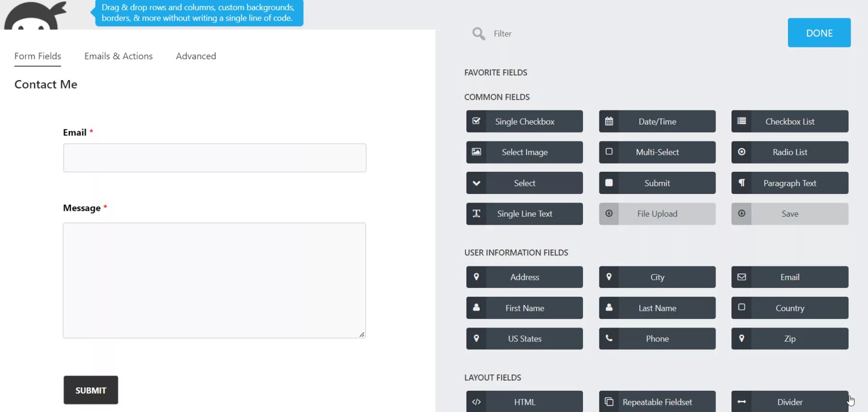Click the Country square icon
The image size is (868, 412).
tap(742, 307)
